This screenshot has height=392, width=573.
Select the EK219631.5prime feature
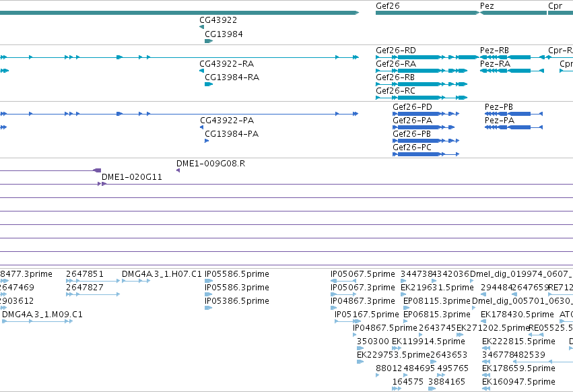click(x=403, y=294)
